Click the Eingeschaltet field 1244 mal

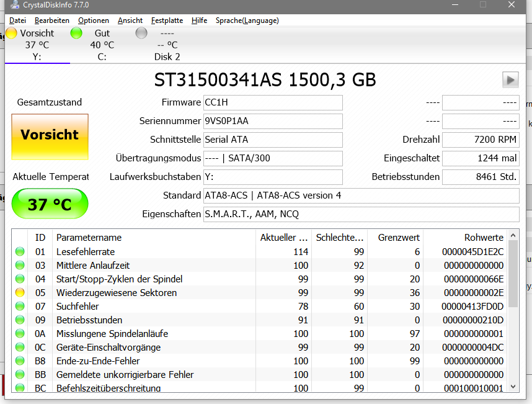(481, 158)
